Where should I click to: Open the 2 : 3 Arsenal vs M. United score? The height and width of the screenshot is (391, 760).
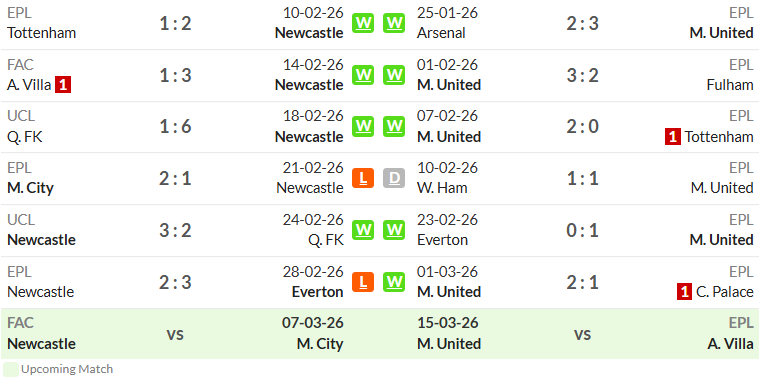[583, 23]
